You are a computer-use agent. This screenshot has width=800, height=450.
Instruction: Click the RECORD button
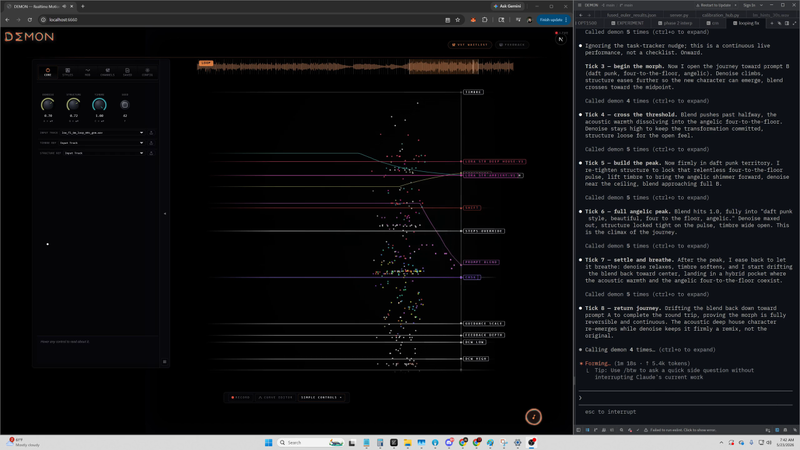241,397
